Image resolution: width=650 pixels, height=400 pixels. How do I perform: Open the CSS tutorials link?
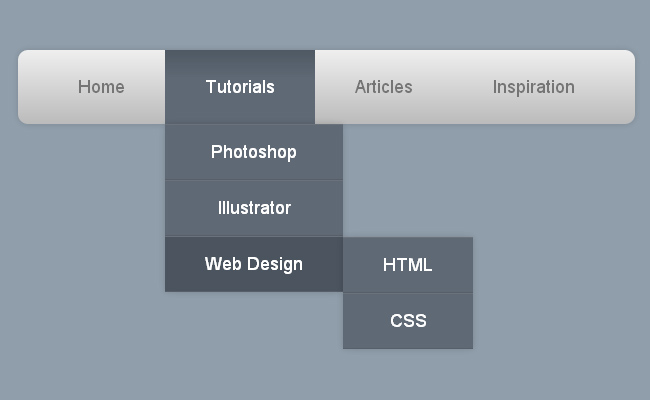click(x=408, y=321)
